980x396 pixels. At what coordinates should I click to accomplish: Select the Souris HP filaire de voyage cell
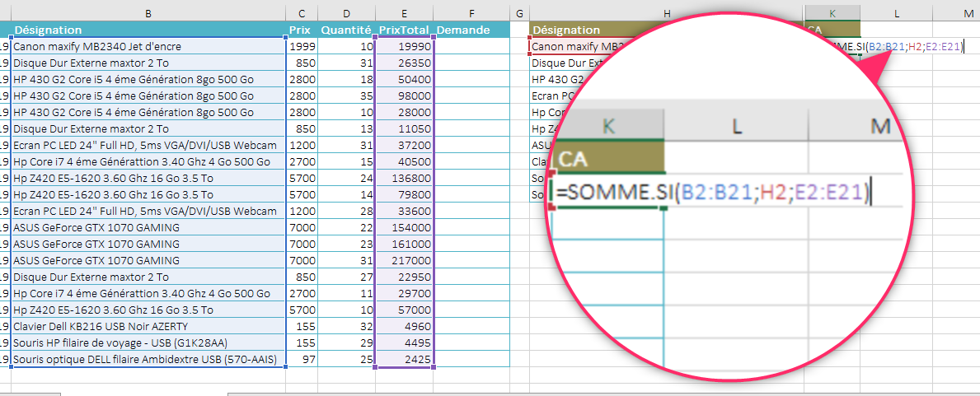point(148,343)
